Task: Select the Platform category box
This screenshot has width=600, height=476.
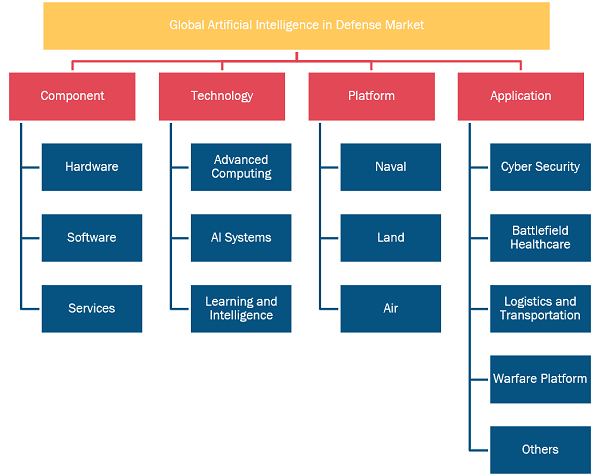Action: tap(372, 96)
